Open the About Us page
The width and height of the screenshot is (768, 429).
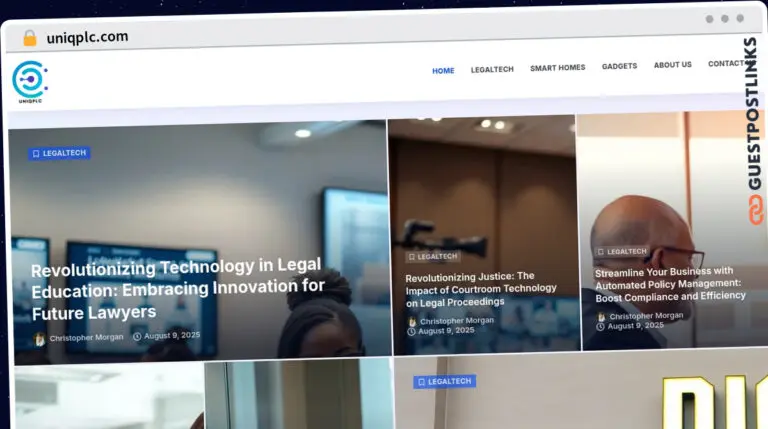(x=672, y=65)
